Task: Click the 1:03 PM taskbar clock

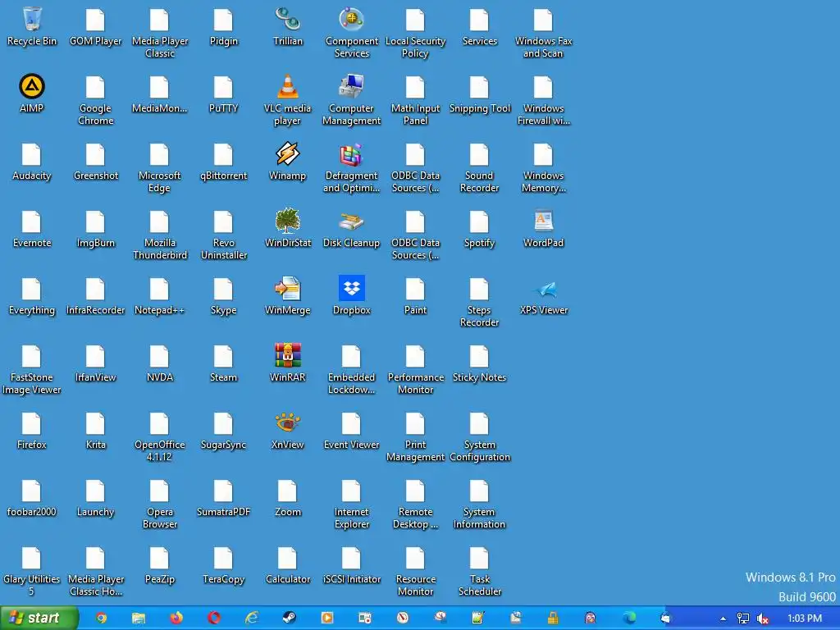Action: (x=804, y=619)
